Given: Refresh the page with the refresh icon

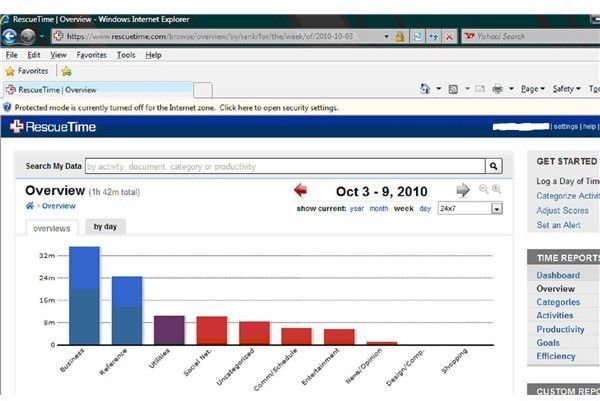Looking at the screenshot, I should pyautogui.click(x=433, y=37).
